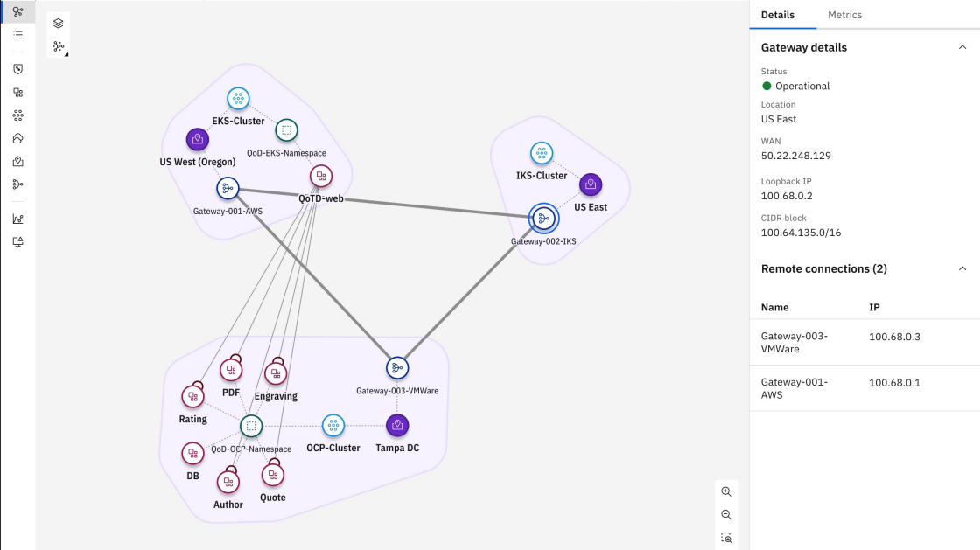Open the locations pin sidebar icon

pyautogui.click(x=18, y=162)
